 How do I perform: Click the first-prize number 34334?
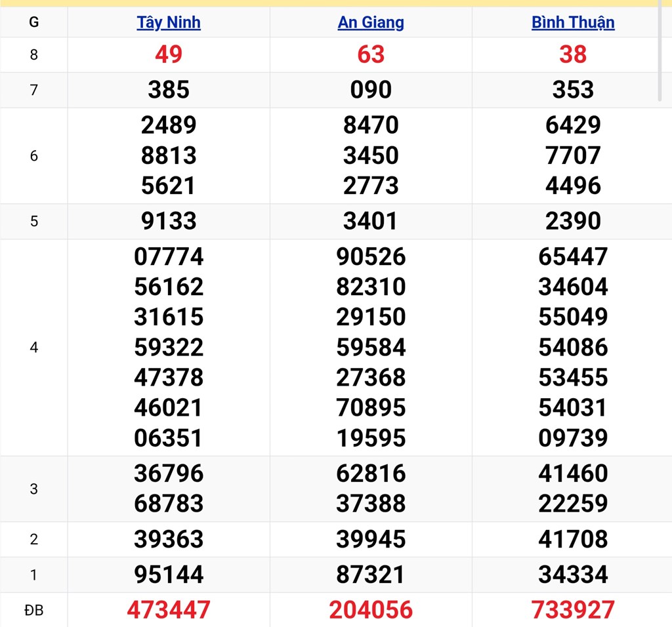point(573,575)
